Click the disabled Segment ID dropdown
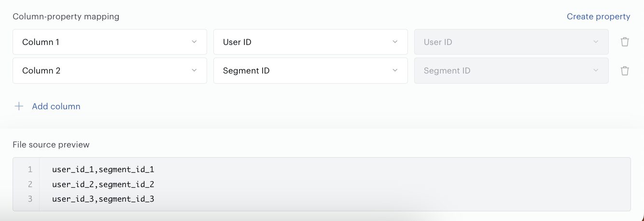The width and height of the screenshot is (644, 221). point(511,71)
